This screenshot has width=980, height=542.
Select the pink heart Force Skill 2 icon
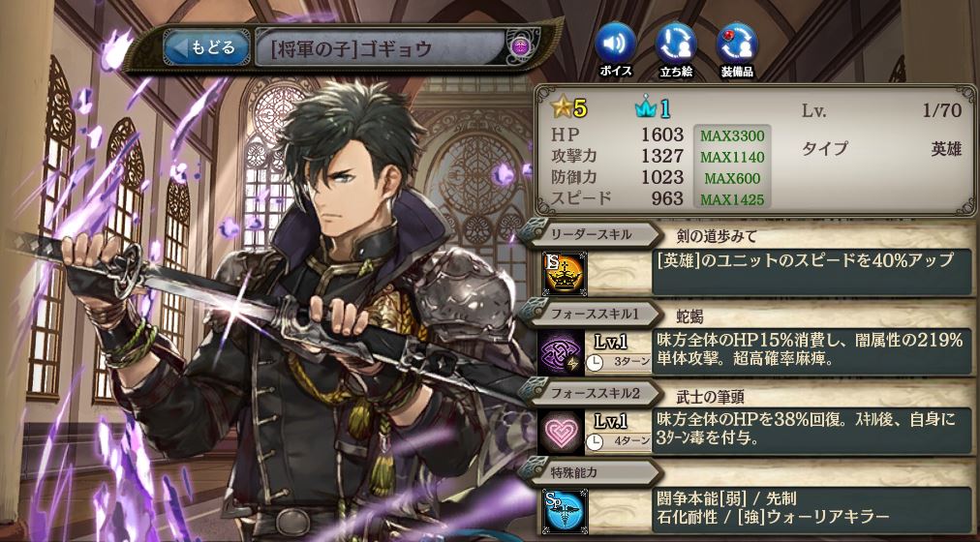[x=562, y=432]
